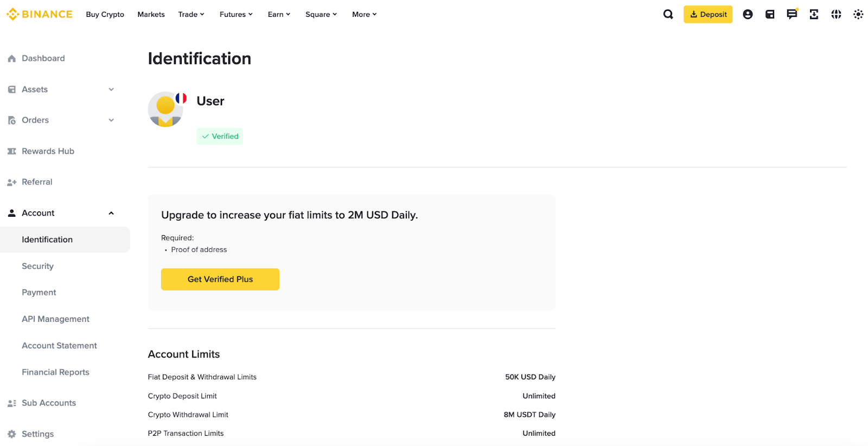Click the app download icon in header
The height and width of the screenshot is (446, 868).
(814, 15)
